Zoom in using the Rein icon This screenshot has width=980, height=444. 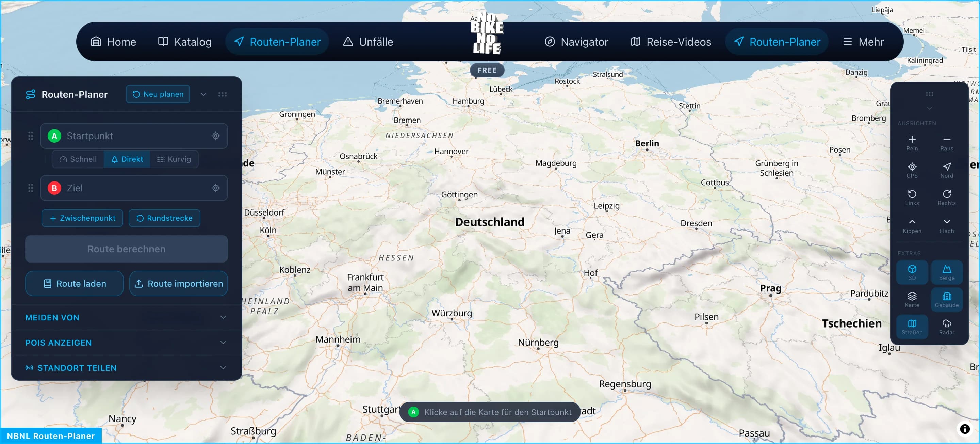[912, 142]
